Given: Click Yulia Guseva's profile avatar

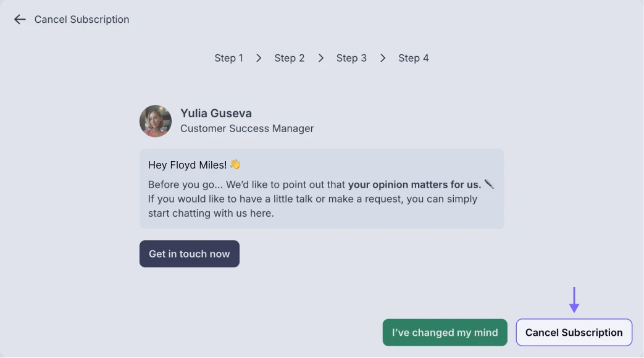Looking at the screenshot, I should [x=156, y=121].
